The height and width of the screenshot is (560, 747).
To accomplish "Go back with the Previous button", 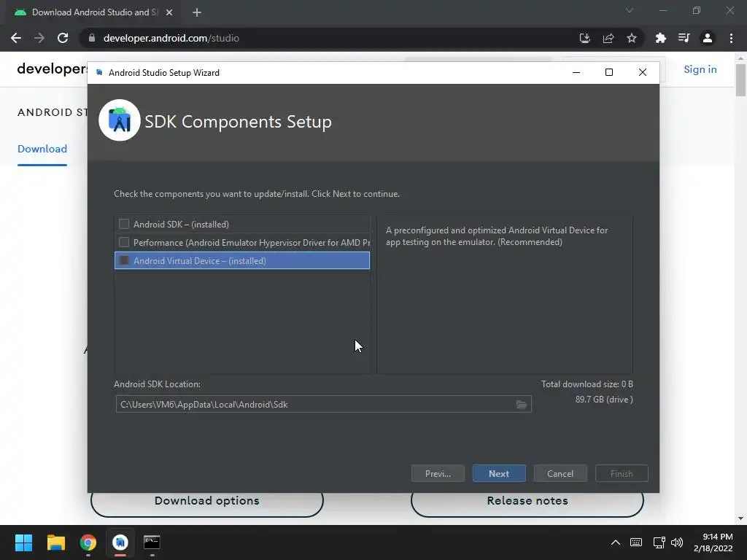I will click(438, 473).
